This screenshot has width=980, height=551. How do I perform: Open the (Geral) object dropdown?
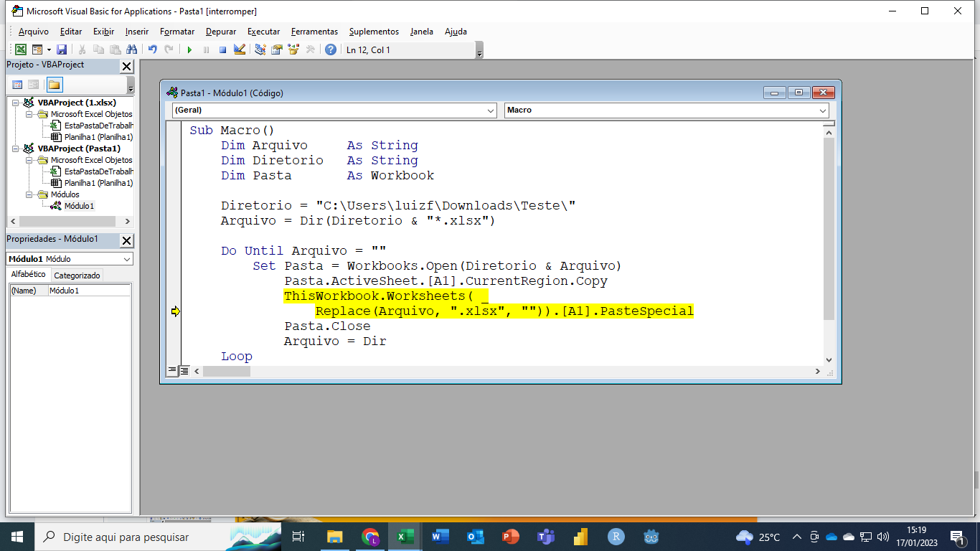point(491,110)
